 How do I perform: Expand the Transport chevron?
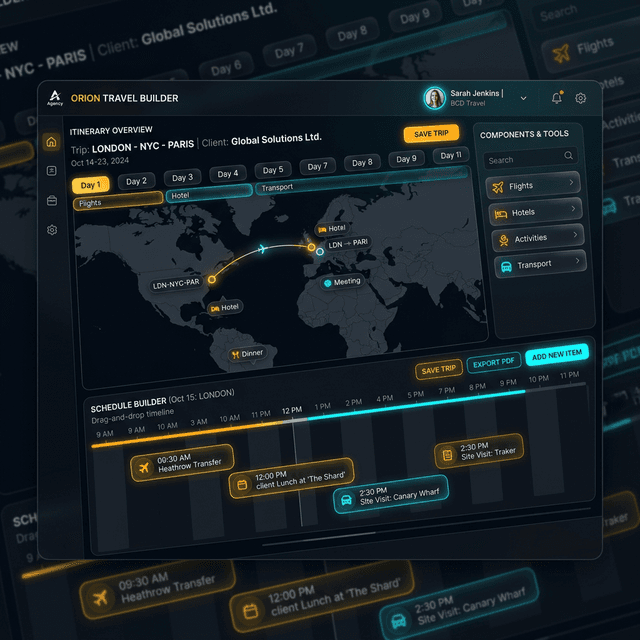(x=578, y=260)
